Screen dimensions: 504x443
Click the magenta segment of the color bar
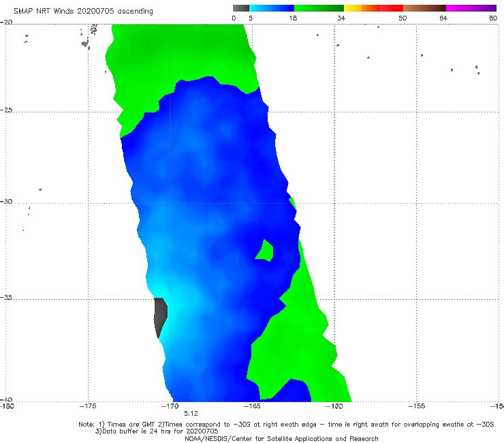[x=471, y=8]
